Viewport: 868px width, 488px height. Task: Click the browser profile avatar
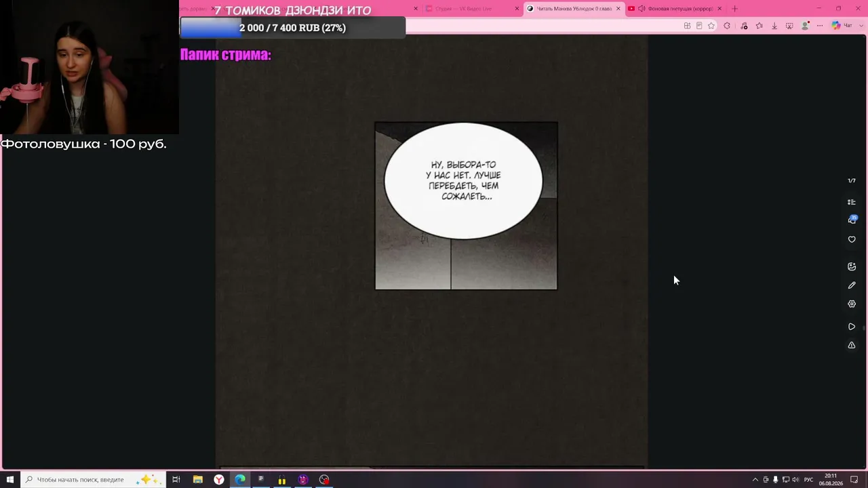[805, 26]
